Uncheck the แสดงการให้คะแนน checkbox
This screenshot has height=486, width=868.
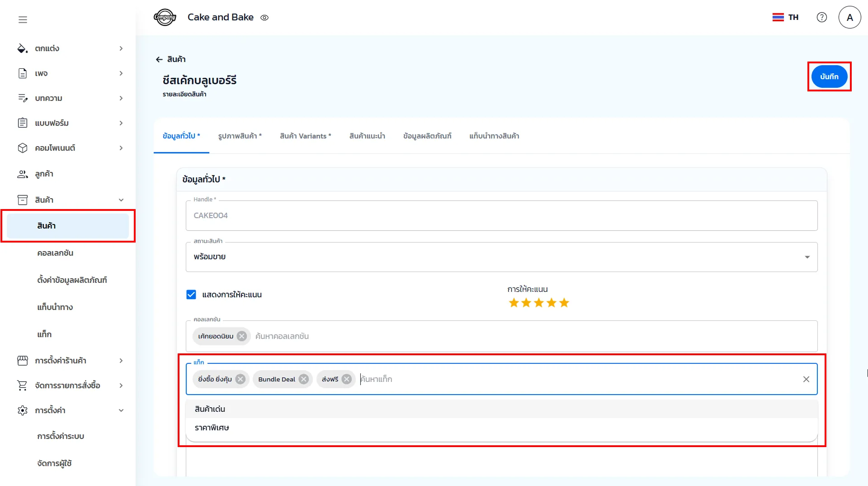point(191,295)
